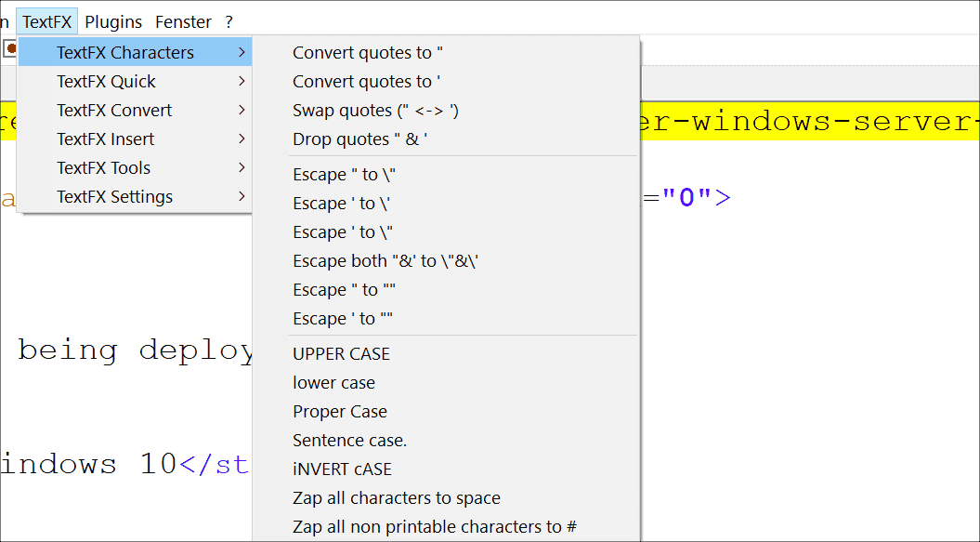980x542 pixels.
Task: Expand the TextFX Convert submenu
Action: click(x=114, y=110)
